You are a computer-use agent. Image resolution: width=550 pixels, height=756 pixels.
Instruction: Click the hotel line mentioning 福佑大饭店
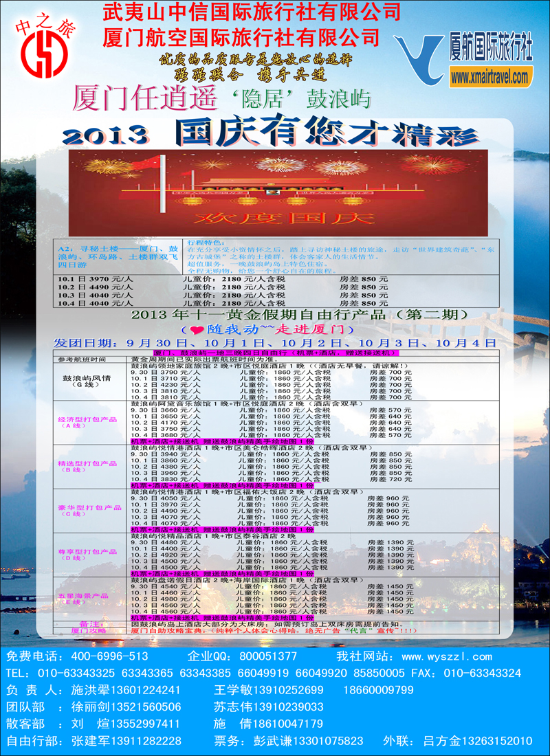pos(246,492)
